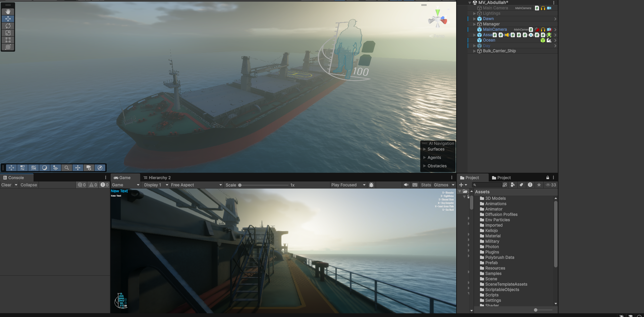Expand the Bulk_Carrier_Ship object
Image resolution: width=644 pixels, height=317 pixels.
(474, 51)
